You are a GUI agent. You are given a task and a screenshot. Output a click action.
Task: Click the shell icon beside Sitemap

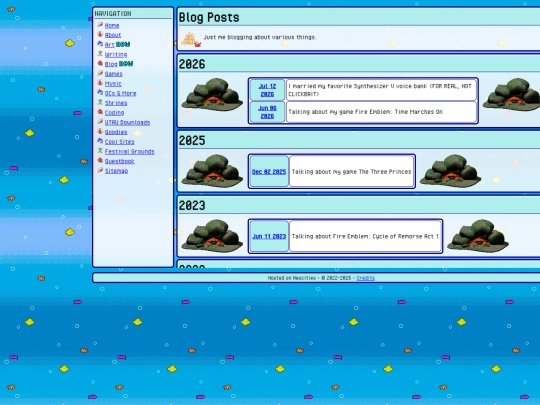pyautogui.click(x=100, y=170)
